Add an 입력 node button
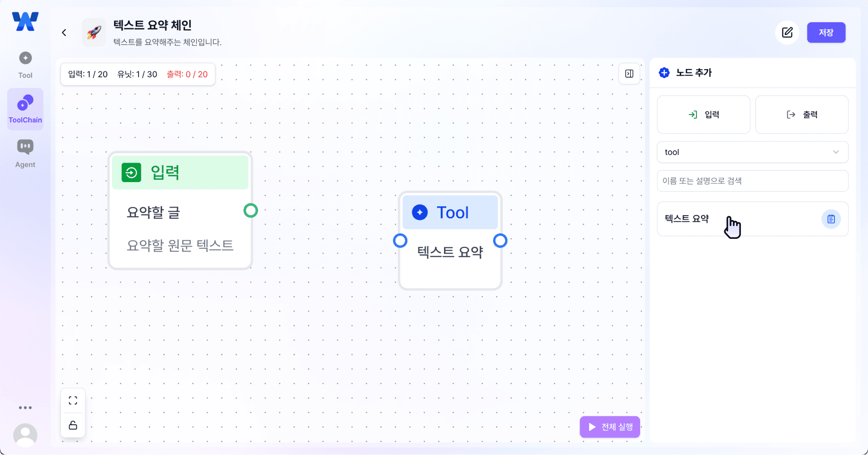 703,114
